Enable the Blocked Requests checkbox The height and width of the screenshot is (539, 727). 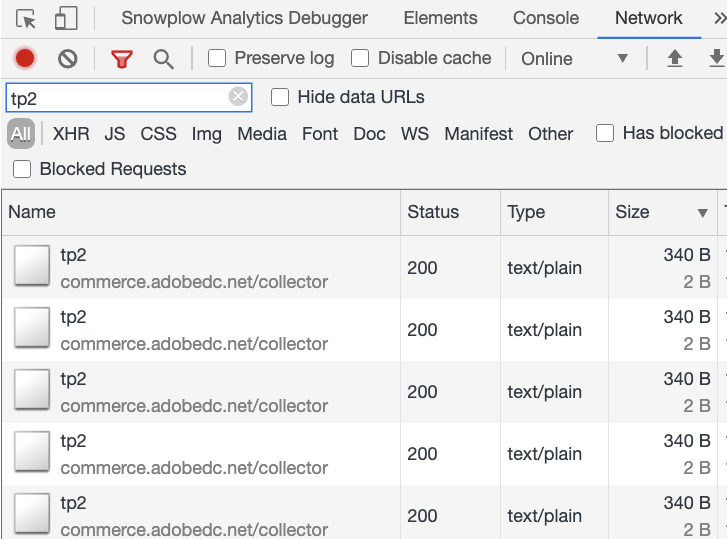(x=22, y=169)
